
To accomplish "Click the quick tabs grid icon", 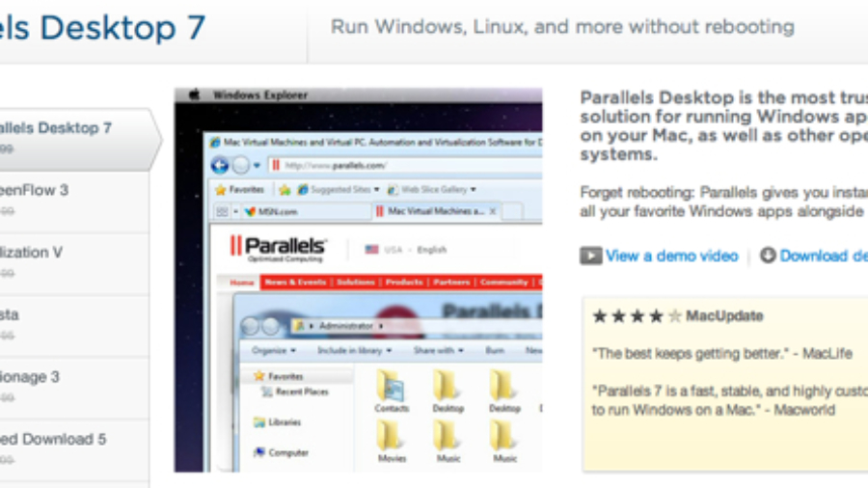I will point(222,211).
